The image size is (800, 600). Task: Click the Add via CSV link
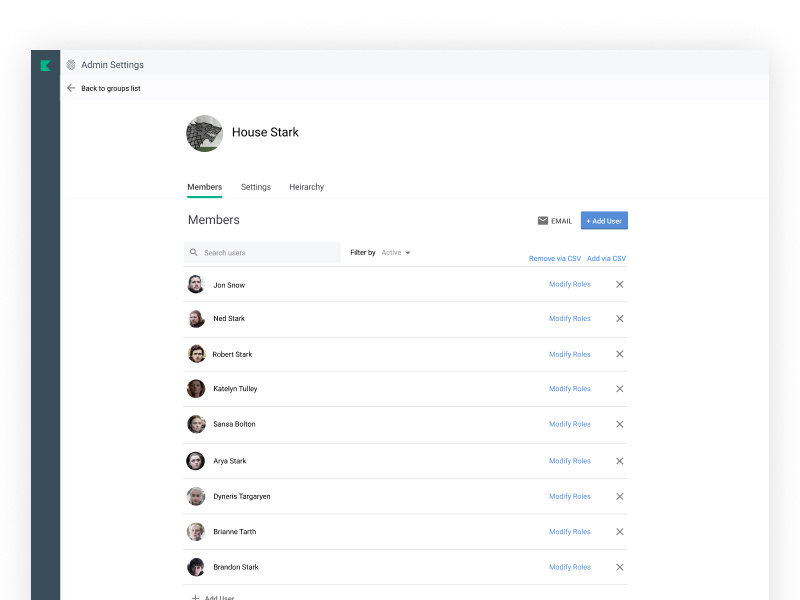coord(606,259)
